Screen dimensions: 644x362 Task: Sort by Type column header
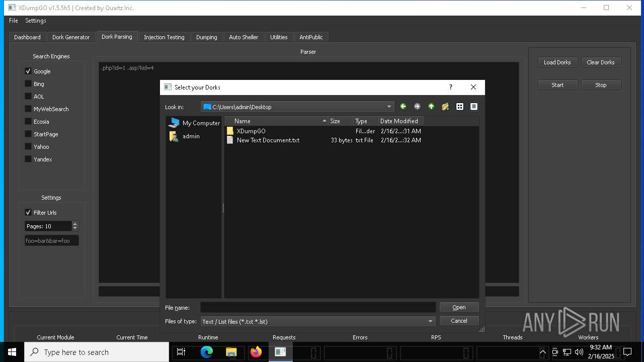366,121
